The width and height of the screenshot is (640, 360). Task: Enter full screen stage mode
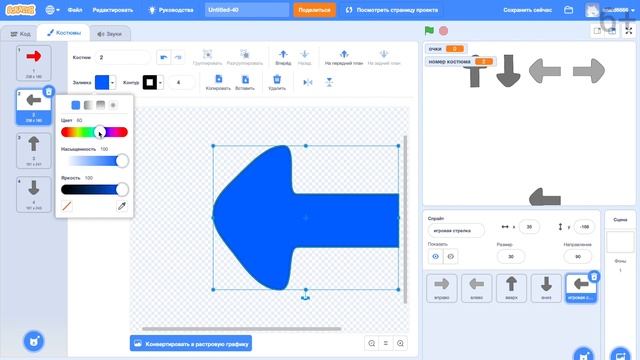(629, 31)
